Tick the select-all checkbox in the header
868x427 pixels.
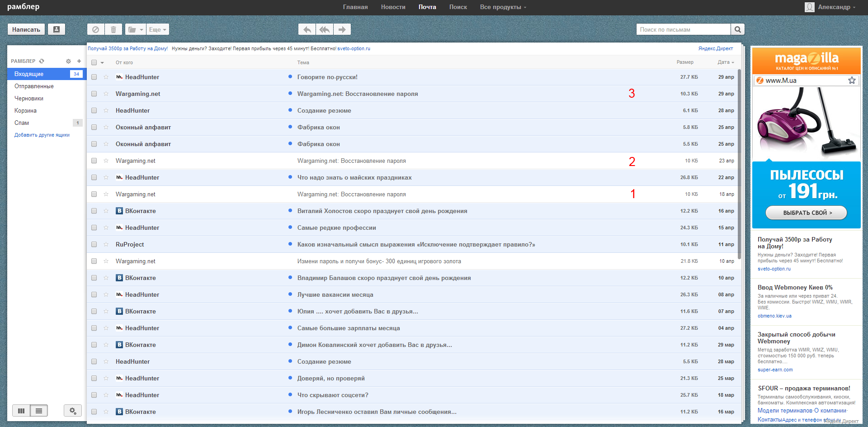click(94, 62)
